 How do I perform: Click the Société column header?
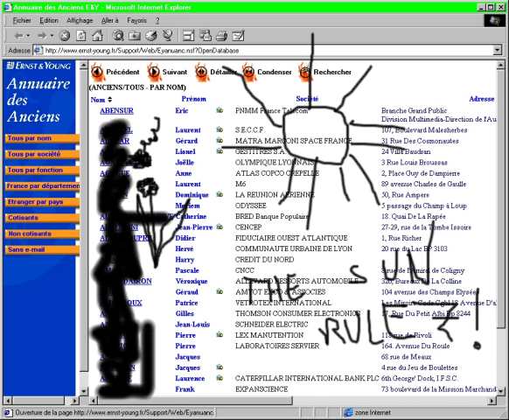307,99
